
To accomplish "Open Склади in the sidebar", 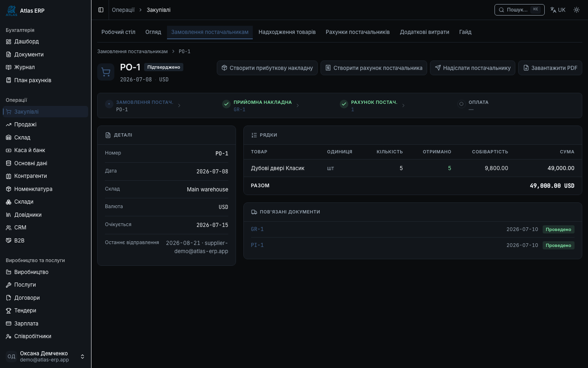I will coord(45,202).
